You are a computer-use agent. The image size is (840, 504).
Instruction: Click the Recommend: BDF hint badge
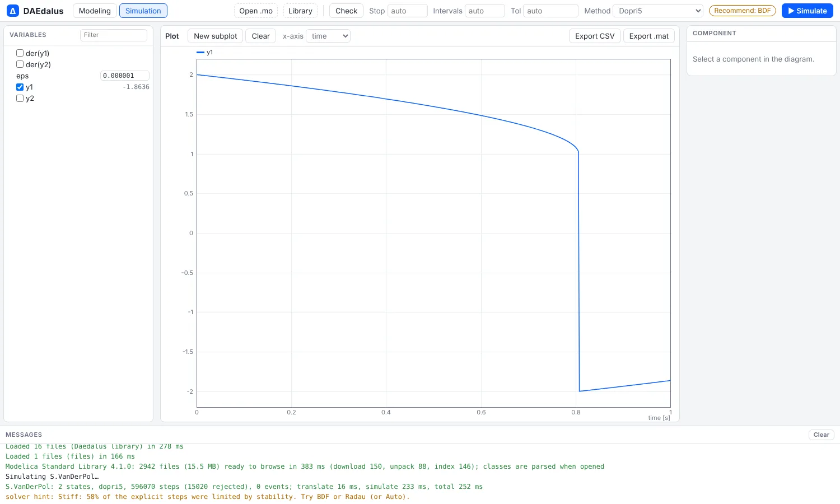(x=742, y=11)
